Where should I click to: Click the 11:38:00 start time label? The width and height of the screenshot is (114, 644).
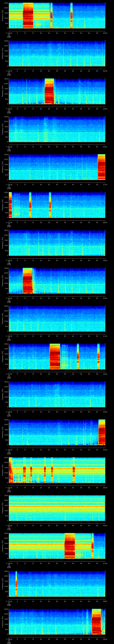(x=9, y=639)
